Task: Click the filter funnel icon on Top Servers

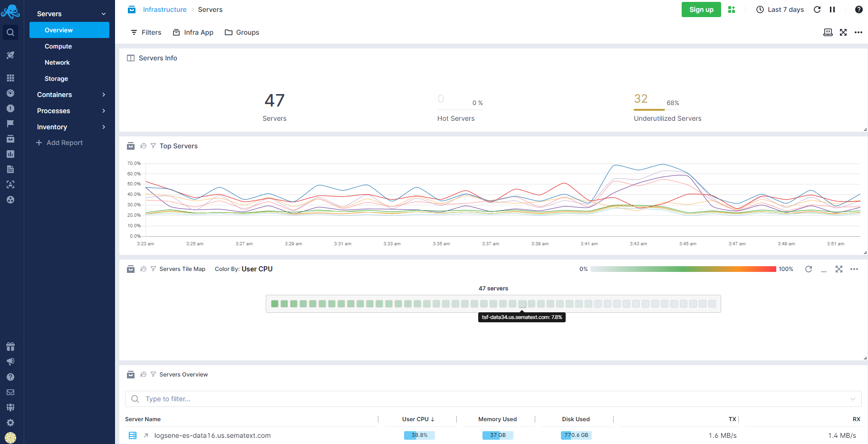Action: pos(153,146)
